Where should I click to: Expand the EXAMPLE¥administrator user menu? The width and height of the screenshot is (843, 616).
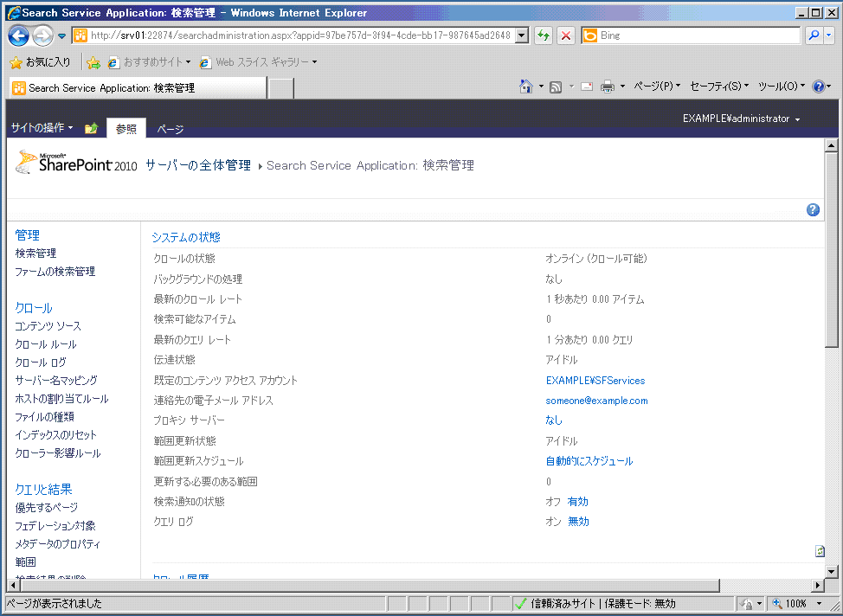point(742,119)
